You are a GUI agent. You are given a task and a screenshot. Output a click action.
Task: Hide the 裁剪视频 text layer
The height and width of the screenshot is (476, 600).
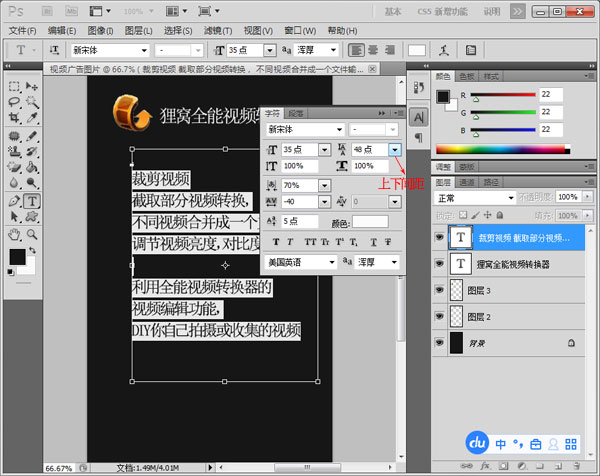440,238
